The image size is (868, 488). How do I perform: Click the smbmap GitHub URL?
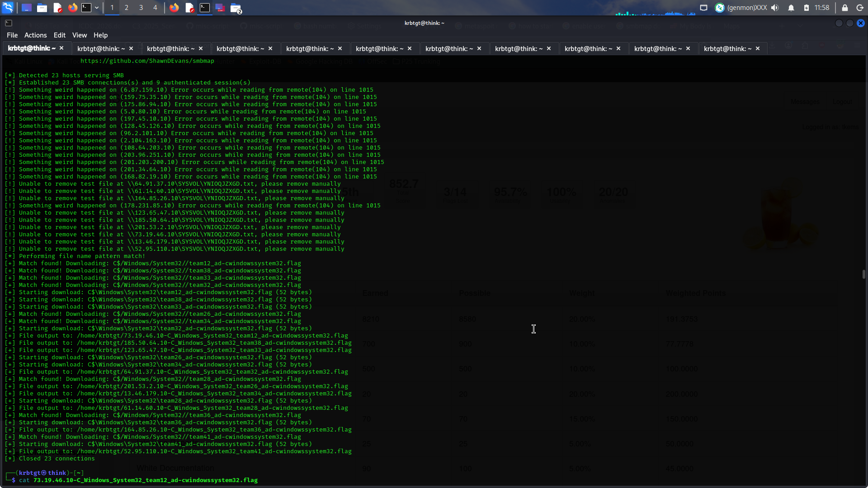[x=147, y=61]
